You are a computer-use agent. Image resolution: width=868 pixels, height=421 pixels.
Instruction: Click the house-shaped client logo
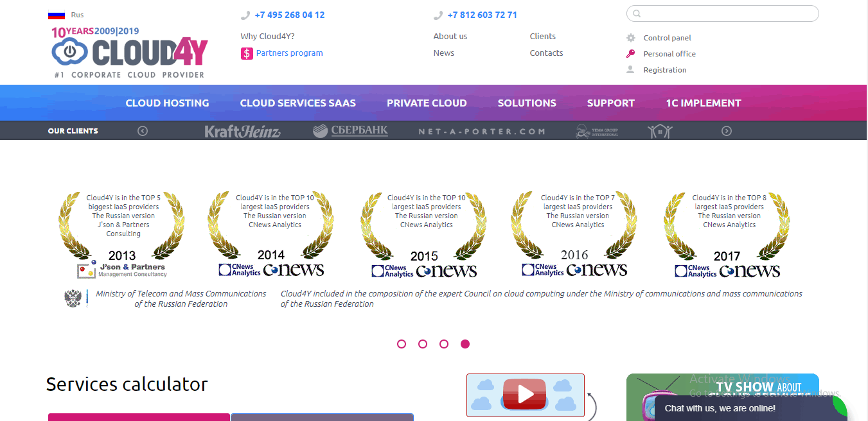coord(660,132)
